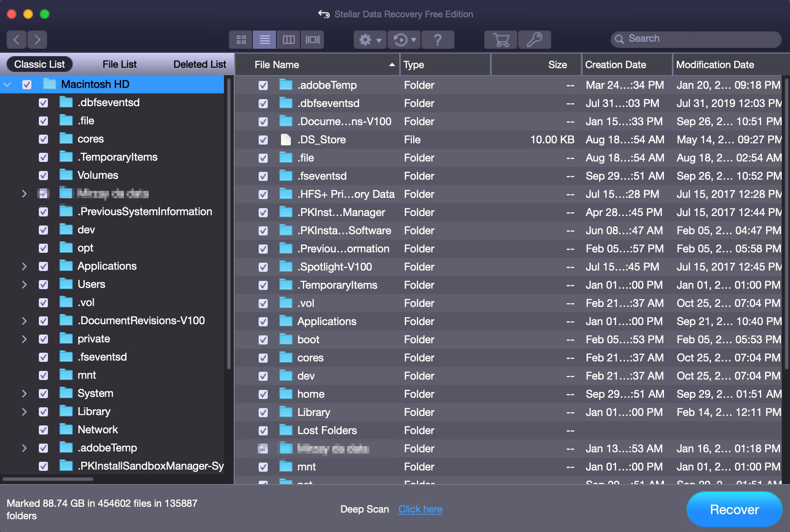This screenshot has width=790, height=532.
Task: Click the opt folder icon in the tree
Action: click(66, 247)
